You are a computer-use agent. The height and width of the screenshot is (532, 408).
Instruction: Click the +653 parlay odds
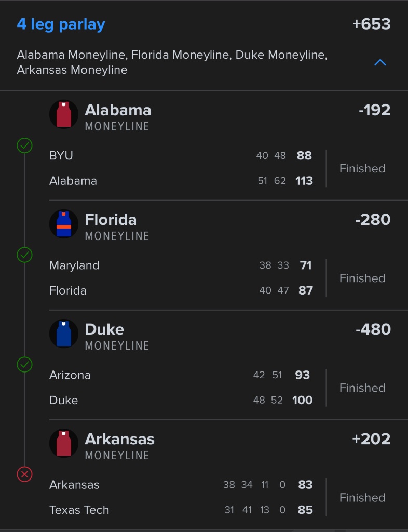[371, 24]
